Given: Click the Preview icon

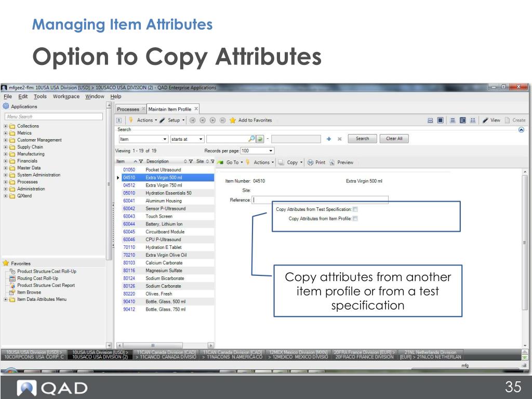Looking at the screenshot, I should coord(332,163).
